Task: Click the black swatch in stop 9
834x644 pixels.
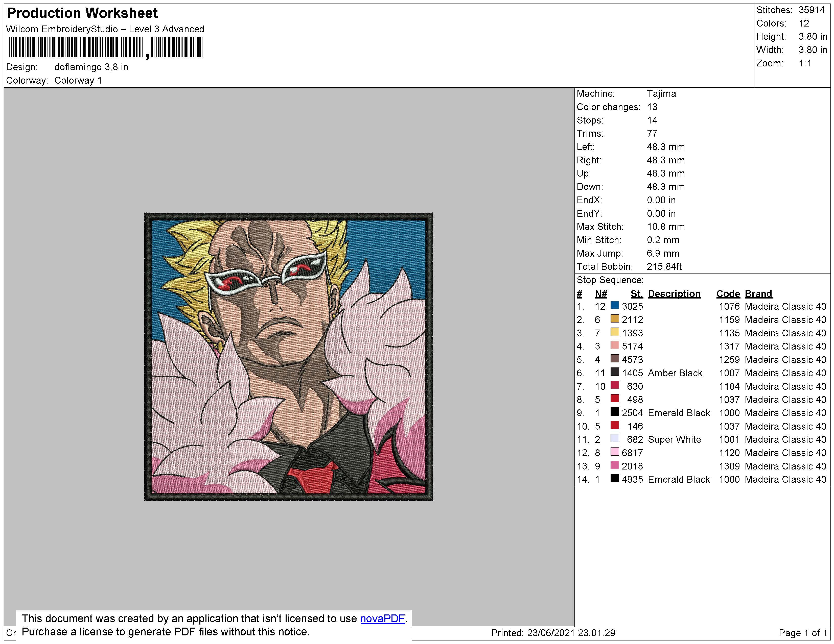Action: pos(614,412)
